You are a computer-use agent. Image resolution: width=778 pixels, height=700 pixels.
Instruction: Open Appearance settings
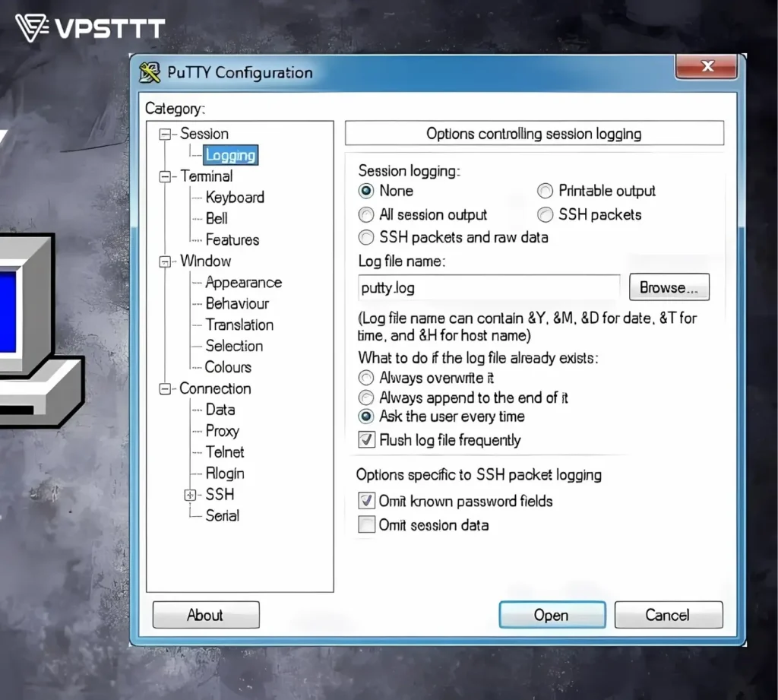point(243,283)
